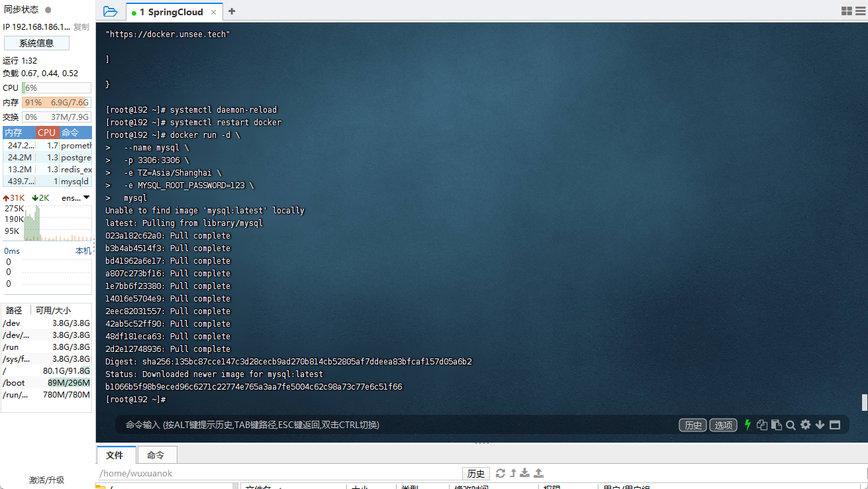868x489 pixels.
Task: Switch to the 文件 tab
Action: coord(115,455)
